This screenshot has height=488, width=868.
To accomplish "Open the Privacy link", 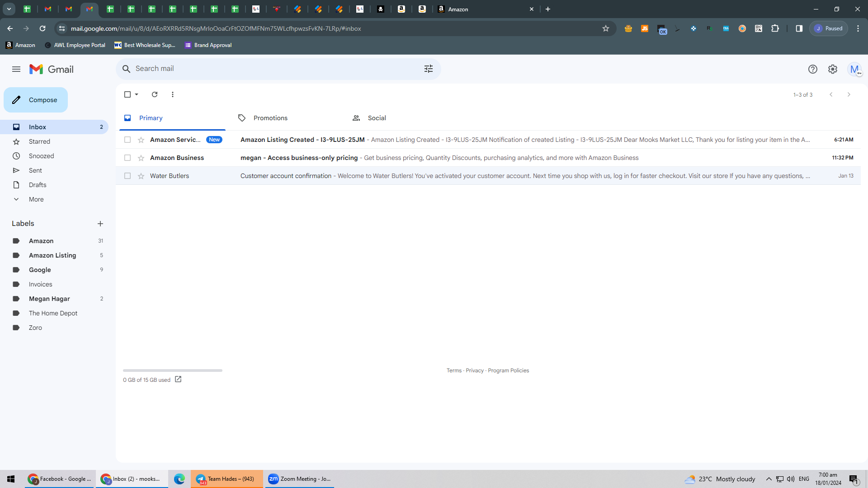I will 475,371.
